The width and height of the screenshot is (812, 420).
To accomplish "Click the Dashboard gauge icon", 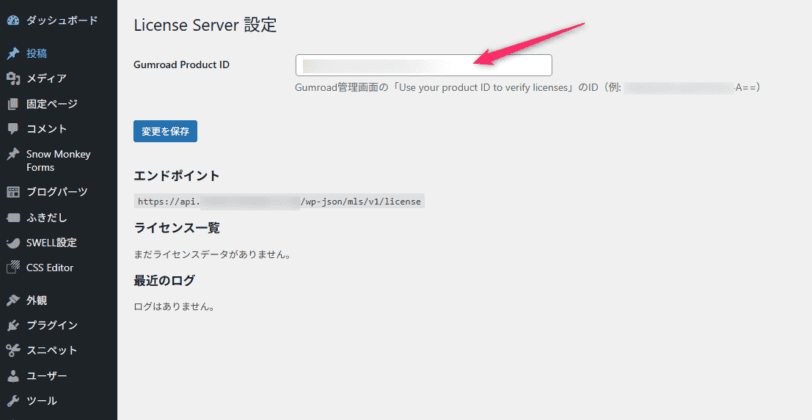I will point(12,20).
